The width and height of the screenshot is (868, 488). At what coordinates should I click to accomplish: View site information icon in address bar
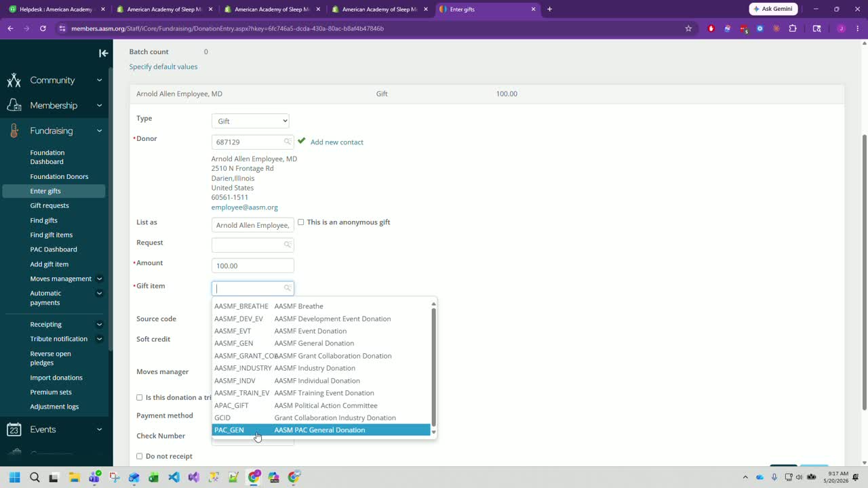tap(62, 28)
